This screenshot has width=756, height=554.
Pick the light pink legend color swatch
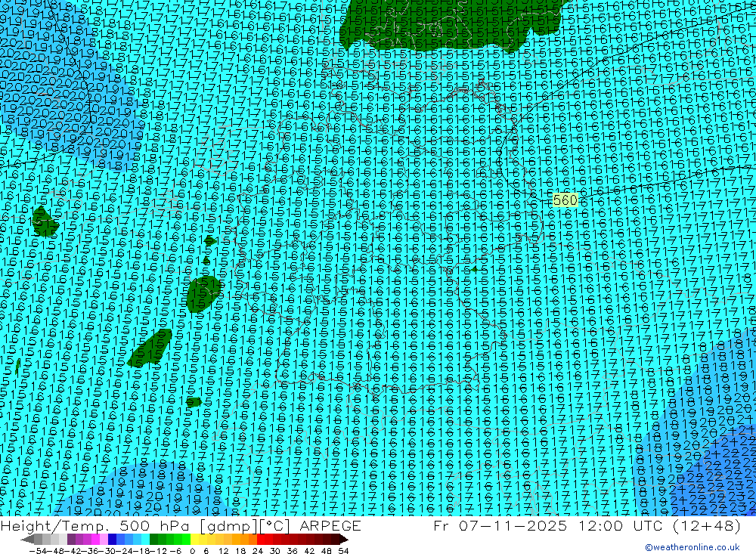(104, 539)
